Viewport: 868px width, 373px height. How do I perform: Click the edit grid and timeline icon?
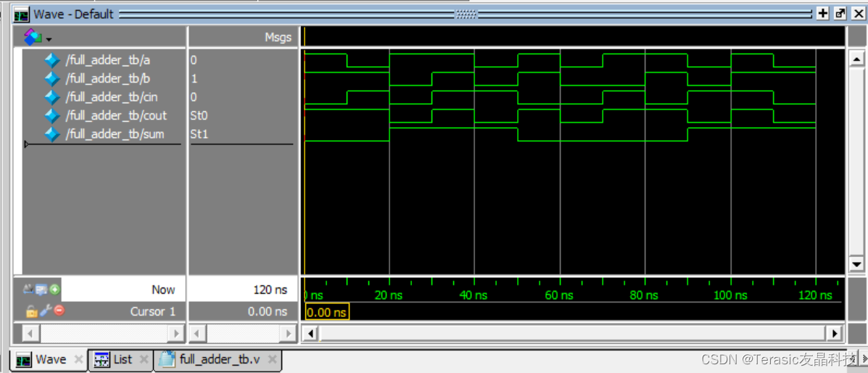(x=41, y=289)
